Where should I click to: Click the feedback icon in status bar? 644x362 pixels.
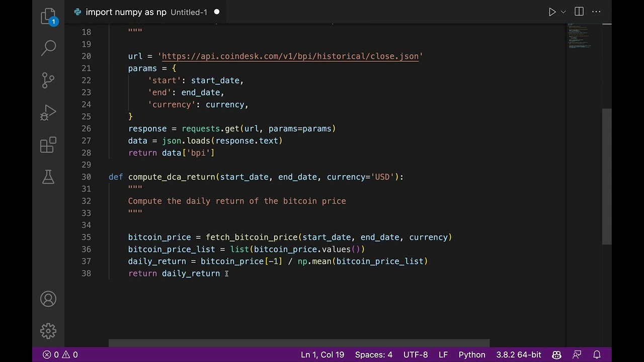click(x=577, y=354)
